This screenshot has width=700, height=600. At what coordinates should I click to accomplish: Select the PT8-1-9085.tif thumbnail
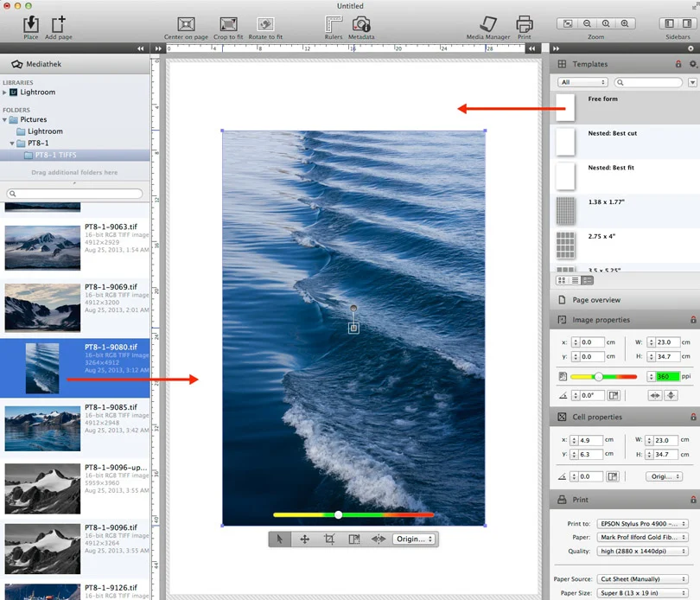pyautogui.click(x=42, y=429)
